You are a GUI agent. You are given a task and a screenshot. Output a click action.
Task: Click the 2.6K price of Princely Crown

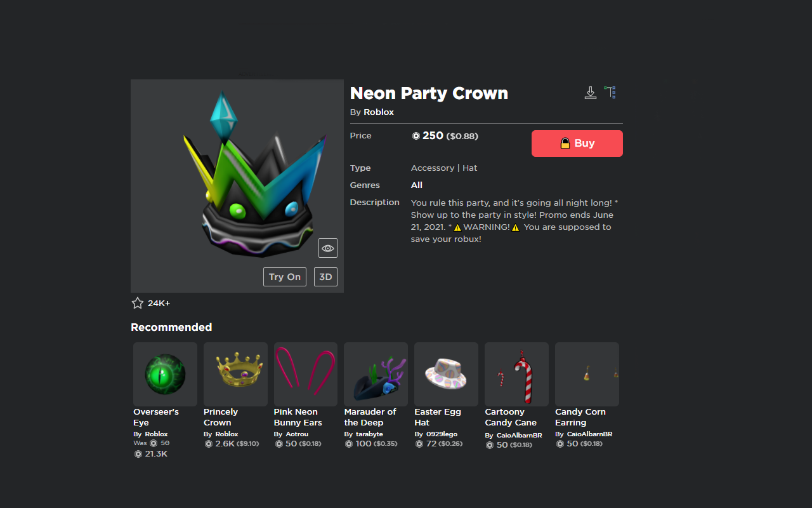pos(225,444)
